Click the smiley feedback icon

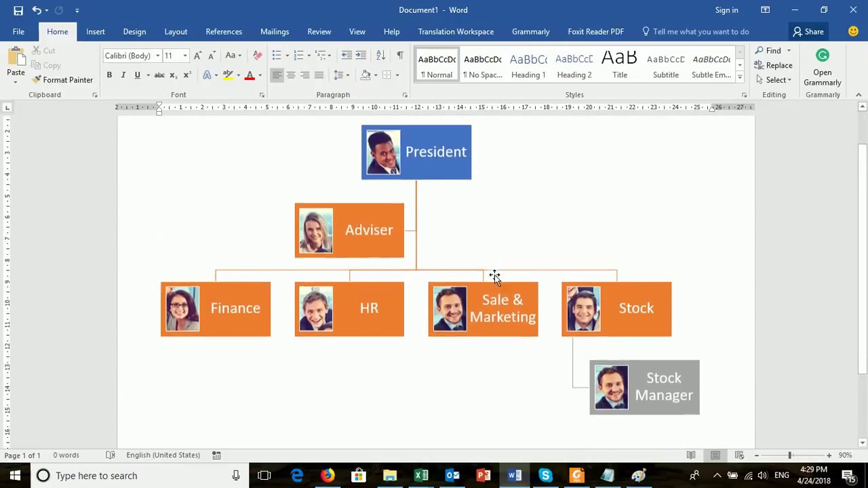[853, 31]
